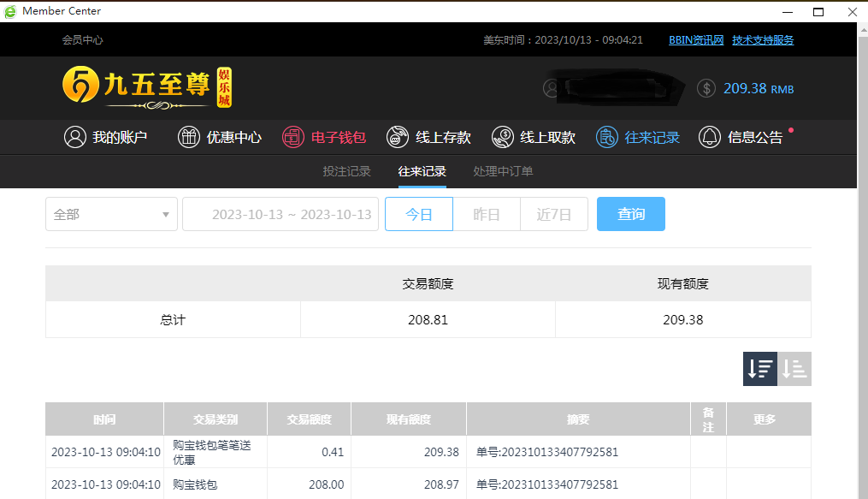Click the red wallet icon for 电子钱包
The width and height of the screenshot is (868, 499).
coord(293,137)
